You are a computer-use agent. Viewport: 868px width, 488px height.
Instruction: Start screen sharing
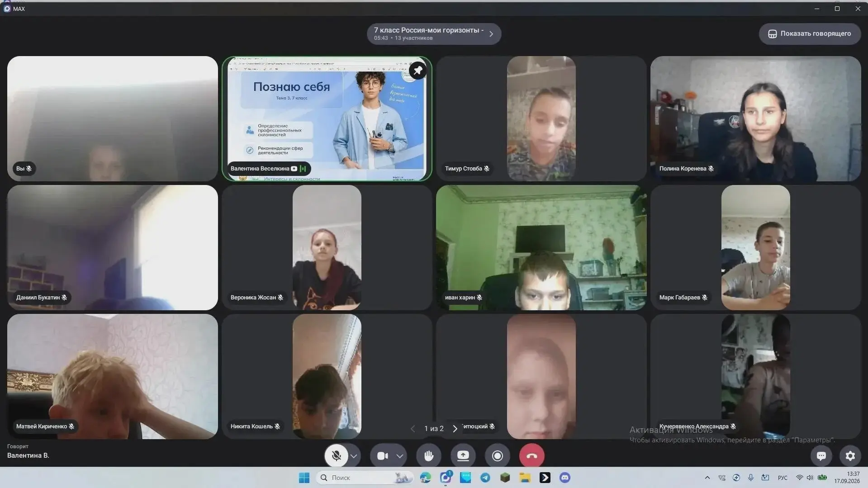coord(463,455)
